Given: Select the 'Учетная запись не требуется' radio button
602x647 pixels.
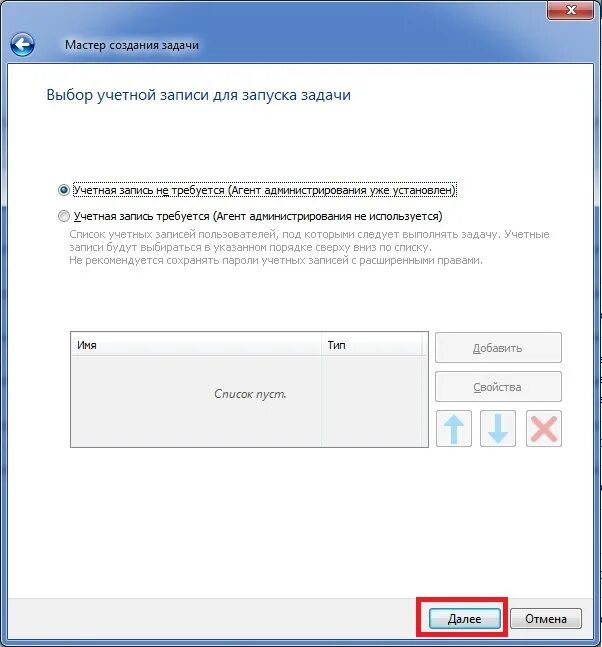Looking at the screenshot, I should [x=64, y=190].
